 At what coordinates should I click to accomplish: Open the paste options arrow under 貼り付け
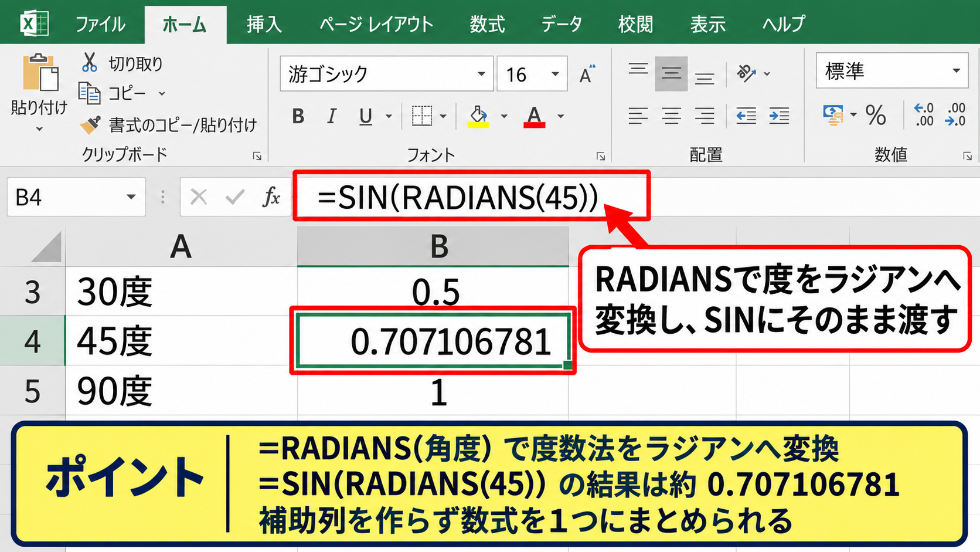click(x=39, y=128)
